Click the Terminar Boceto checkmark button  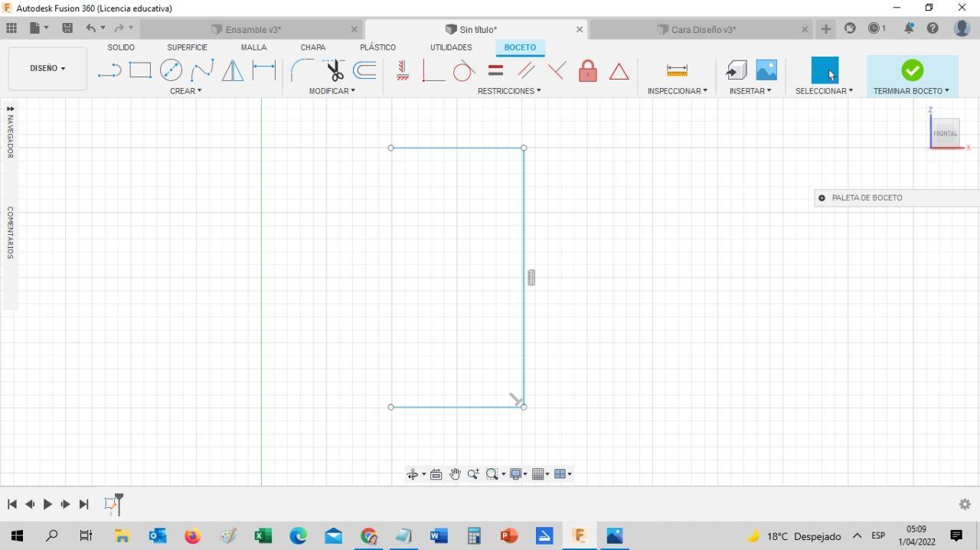coord(912,70)
